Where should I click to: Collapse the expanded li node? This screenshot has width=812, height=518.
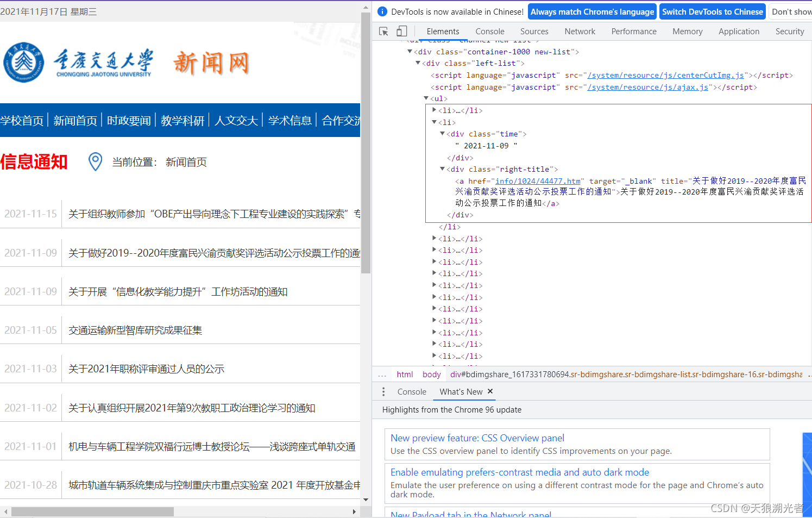point(434,122)
